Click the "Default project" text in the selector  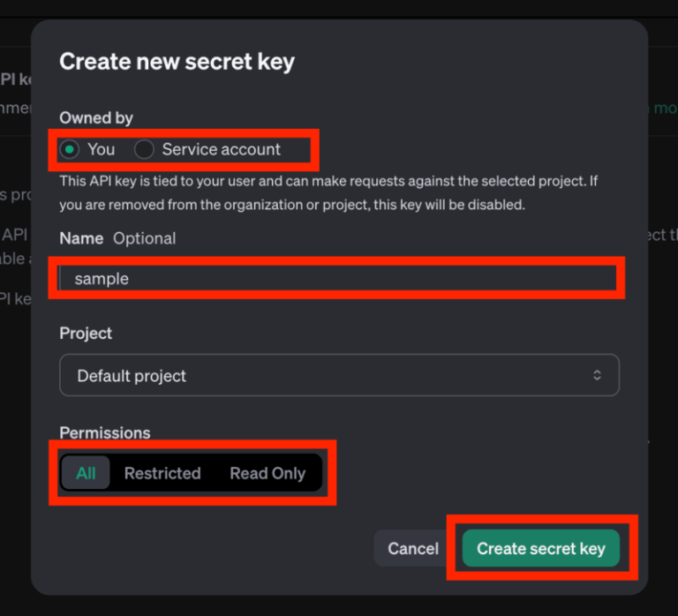pyautogui.click(x=132, y=376)
